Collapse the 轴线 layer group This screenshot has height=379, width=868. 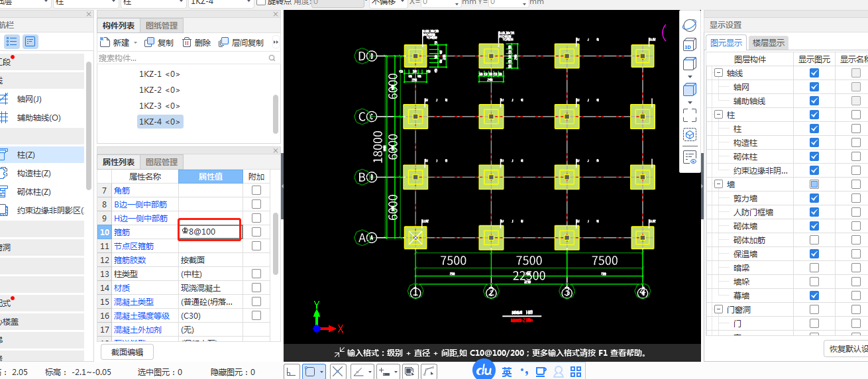718,73
